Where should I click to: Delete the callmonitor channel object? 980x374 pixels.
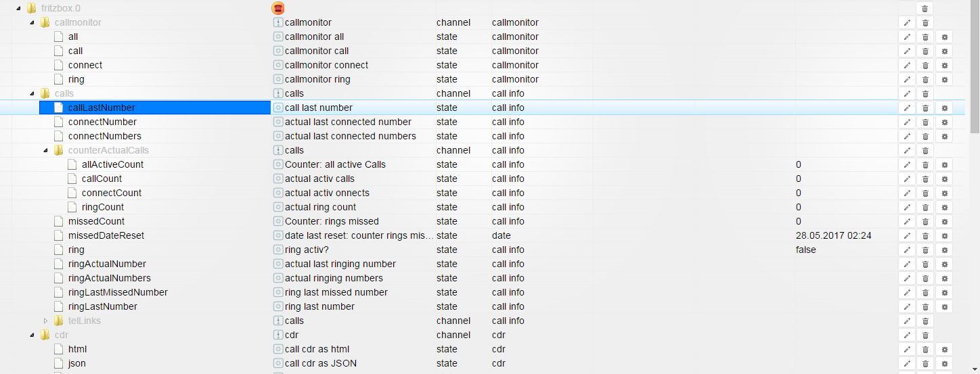[925, 22]
